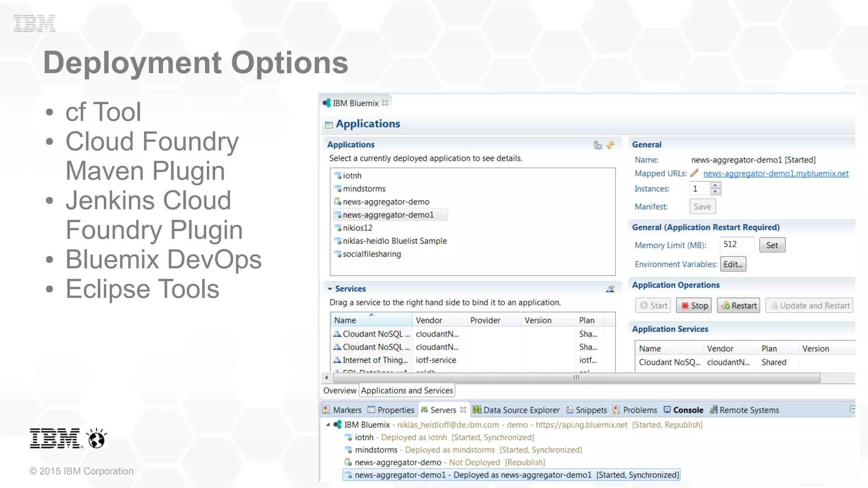Restart the application
This screenshot has height=488, width=868.
tap(738, 305)
